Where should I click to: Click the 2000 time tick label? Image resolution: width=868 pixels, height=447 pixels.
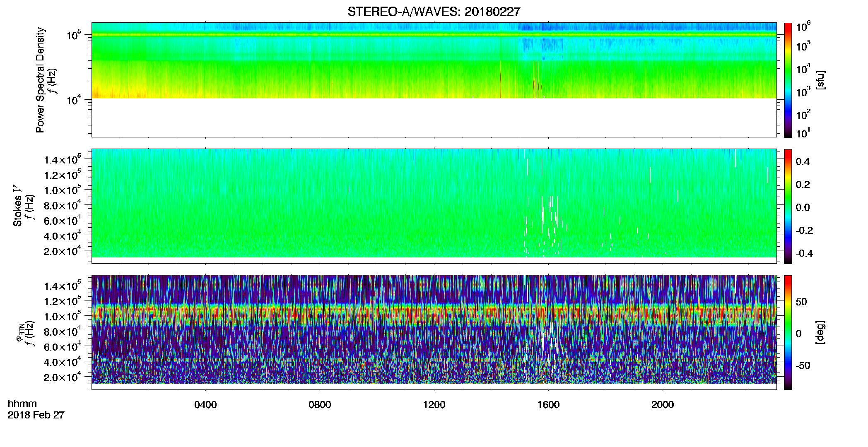(x=663, y=405)
